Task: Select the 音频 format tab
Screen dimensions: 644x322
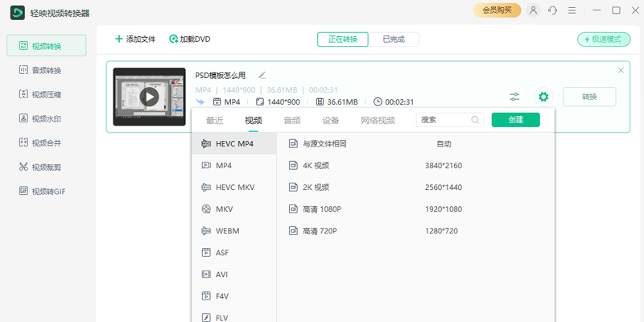Action: point(291,121)
